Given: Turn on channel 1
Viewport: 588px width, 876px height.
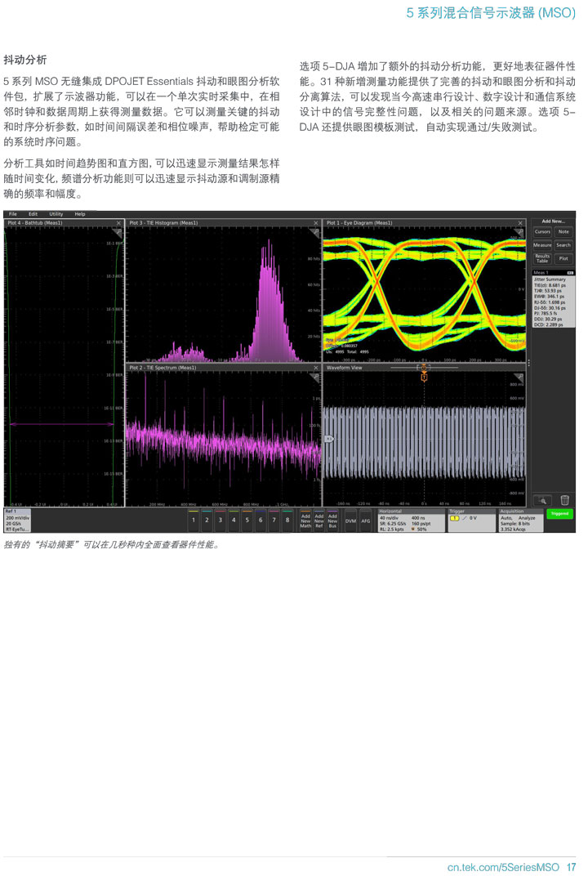Looking at the screenshot, I should point(194,520).
